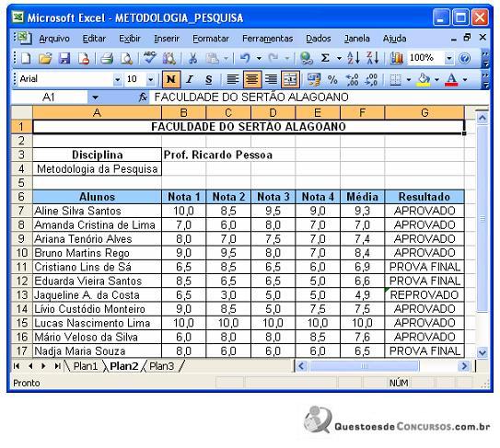Open the Dados menu

coord(319,39)
